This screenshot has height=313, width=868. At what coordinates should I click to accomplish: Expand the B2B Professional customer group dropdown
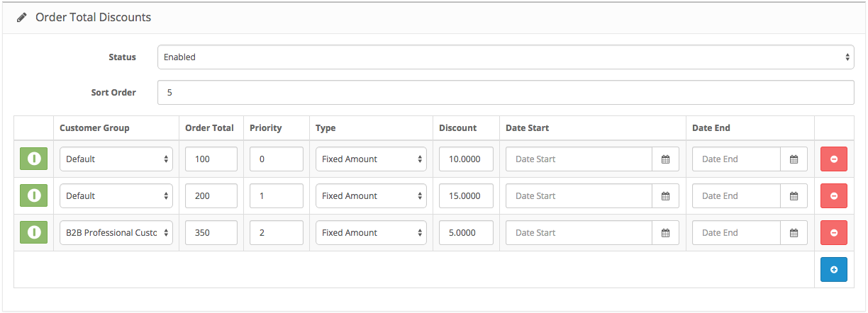(116, 233)
